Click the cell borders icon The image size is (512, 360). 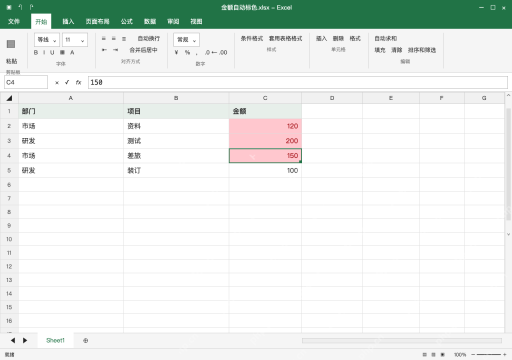click(x=62, y=53)
